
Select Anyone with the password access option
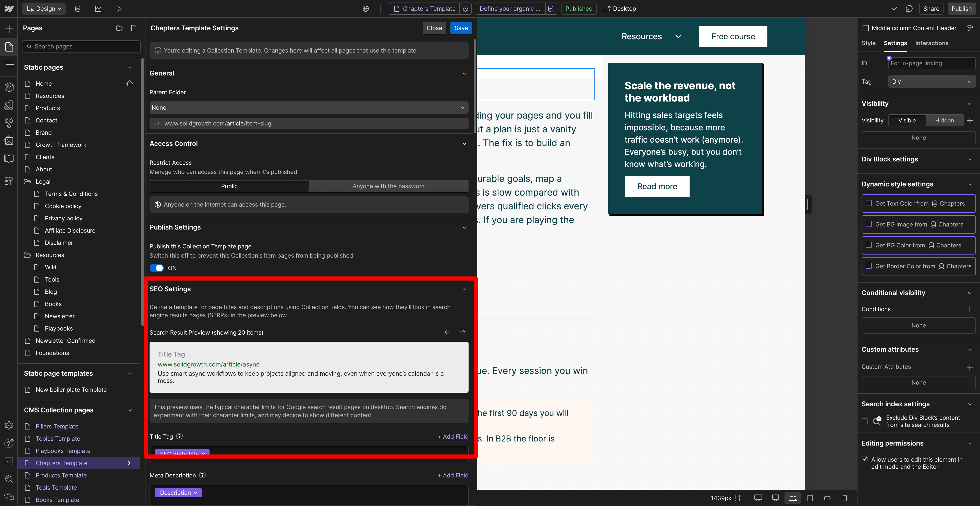tap(388, 186)
